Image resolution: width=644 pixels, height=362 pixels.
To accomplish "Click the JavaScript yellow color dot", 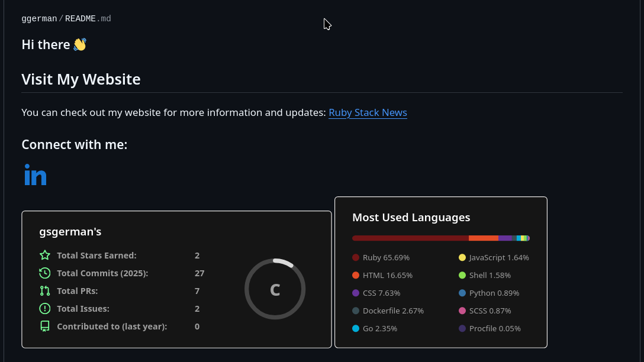I will click(462, 258).
